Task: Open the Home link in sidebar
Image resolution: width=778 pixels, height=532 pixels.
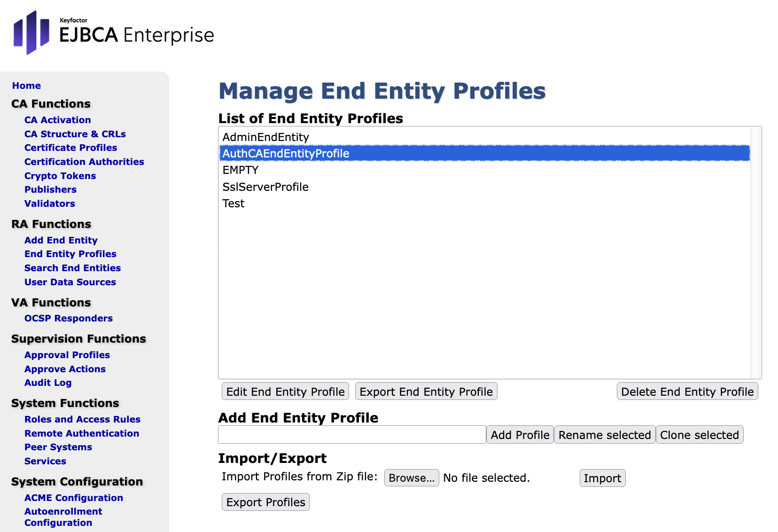Action: [x=26, y=86]
